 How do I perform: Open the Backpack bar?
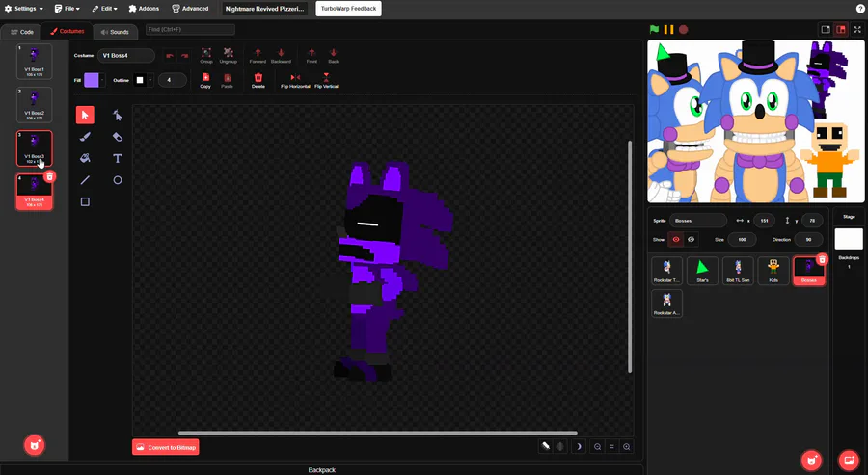tap(321, 470)
